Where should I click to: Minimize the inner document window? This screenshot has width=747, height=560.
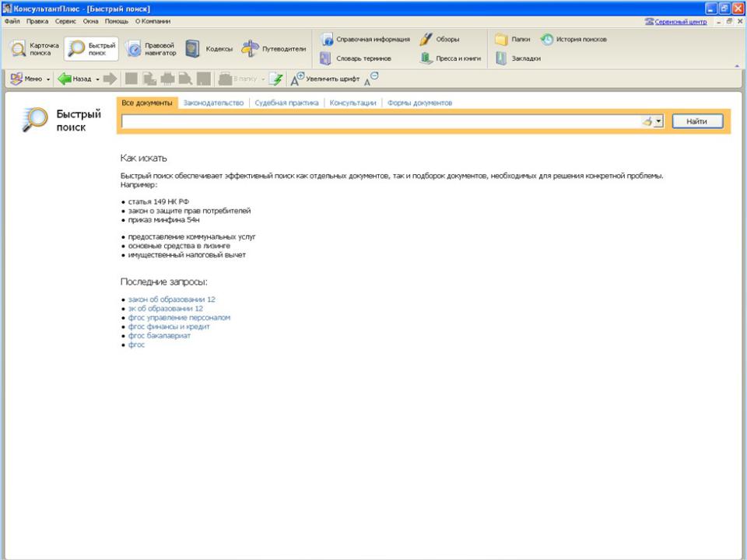tap(719, 22)
